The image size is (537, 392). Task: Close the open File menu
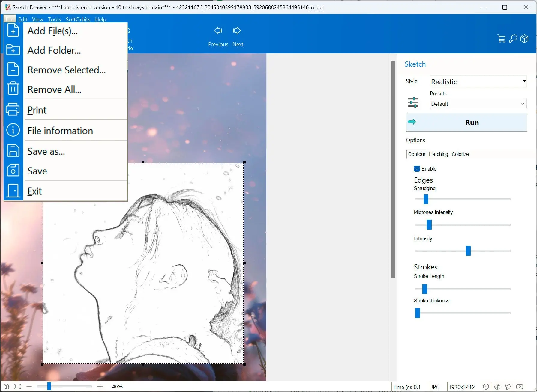(10, 19)
